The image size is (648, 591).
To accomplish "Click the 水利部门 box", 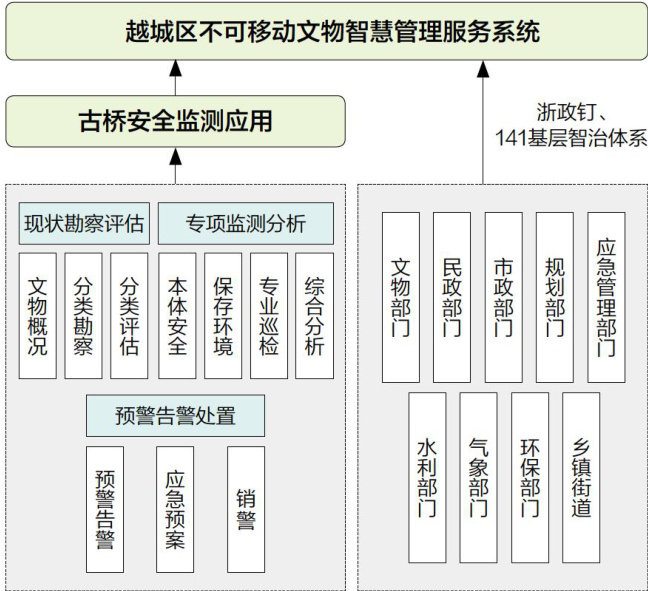I will click(427, 477).
